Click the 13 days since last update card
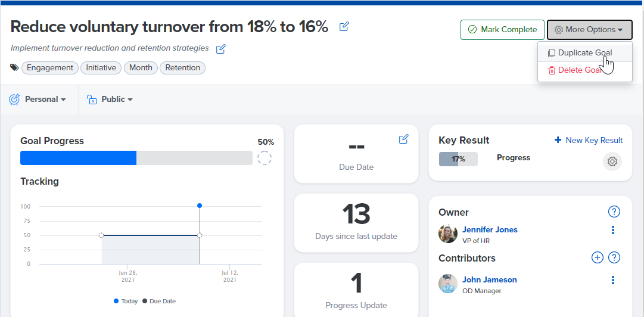The height and width of the screenshot is (317, 644). tap(356, 223)
